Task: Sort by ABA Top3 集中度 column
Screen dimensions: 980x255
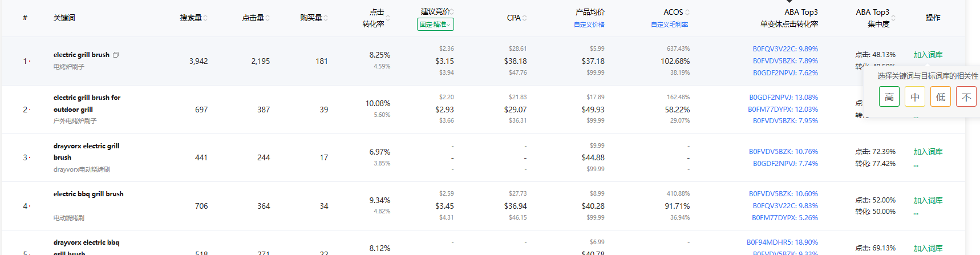Action: [x=893, y=18]
